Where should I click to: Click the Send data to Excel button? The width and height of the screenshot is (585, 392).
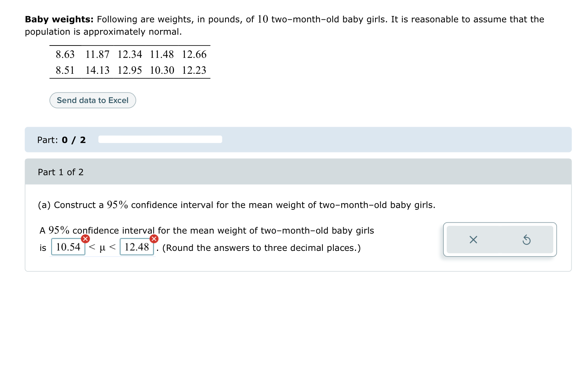[93, 100]
